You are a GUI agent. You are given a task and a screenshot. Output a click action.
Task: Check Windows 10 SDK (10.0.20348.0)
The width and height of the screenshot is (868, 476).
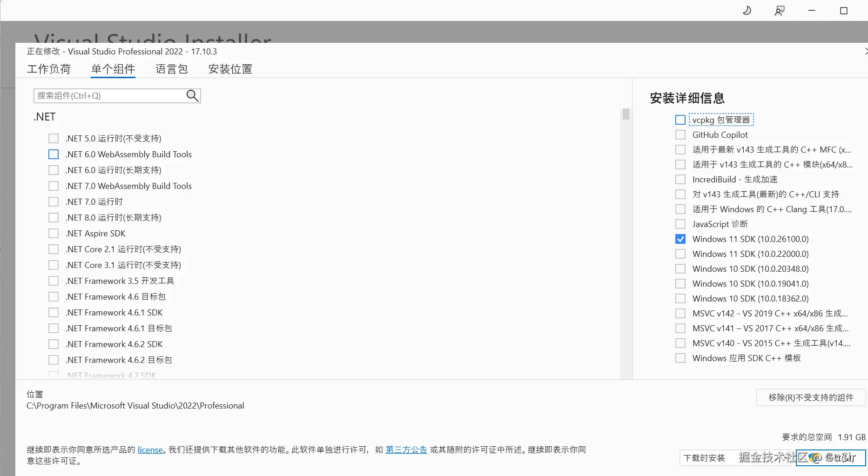pyautogui.click(x=680, y=269)
